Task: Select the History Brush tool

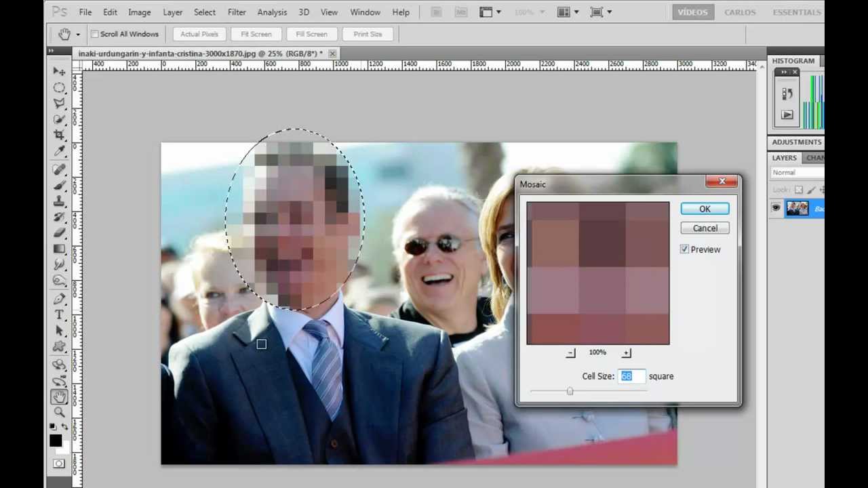Action: (x=60, y=217)
